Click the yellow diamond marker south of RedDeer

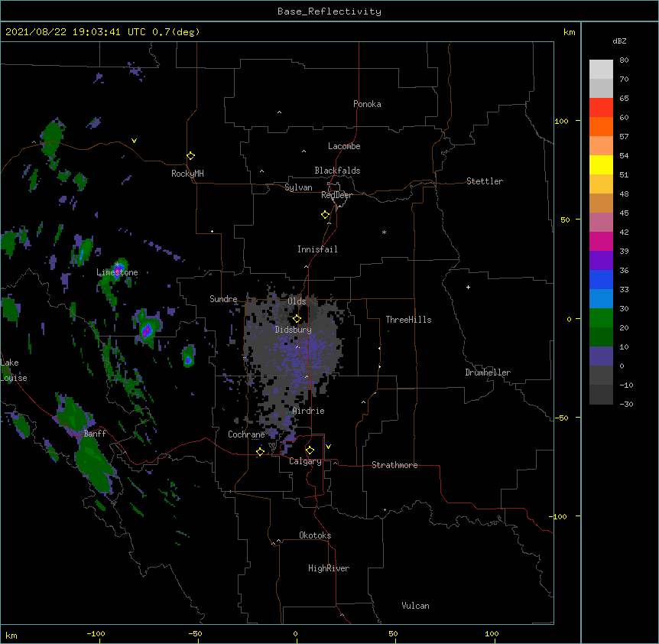(326, 215)
